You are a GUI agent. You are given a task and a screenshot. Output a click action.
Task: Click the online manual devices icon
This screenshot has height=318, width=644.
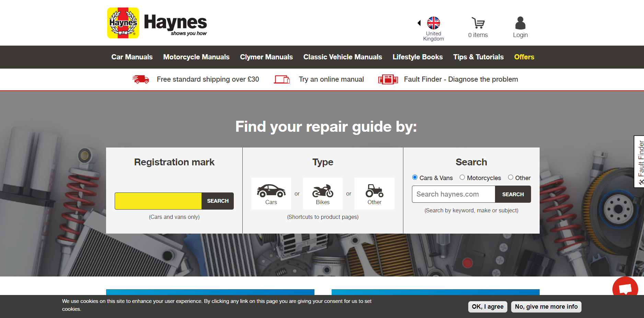282,80
